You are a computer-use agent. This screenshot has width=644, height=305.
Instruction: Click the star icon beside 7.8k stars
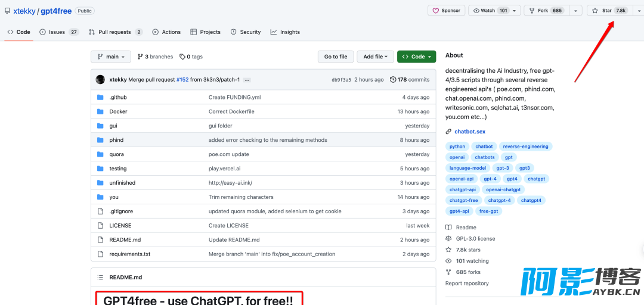point(448,250)
